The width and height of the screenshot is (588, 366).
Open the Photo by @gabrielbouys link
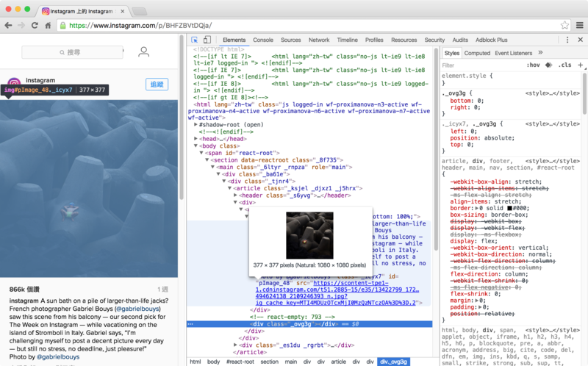pyautogui.click(x=58, y=356)
